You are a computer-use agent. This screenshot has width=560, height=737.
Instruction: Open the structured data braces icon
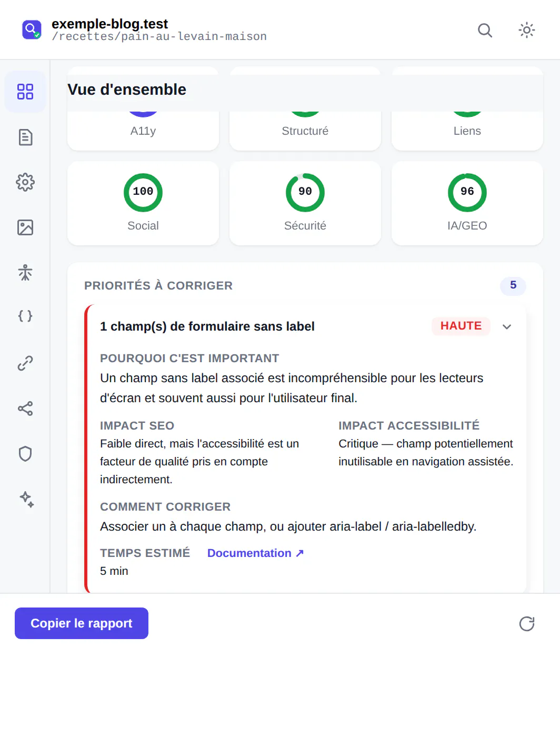pos(25,316)
